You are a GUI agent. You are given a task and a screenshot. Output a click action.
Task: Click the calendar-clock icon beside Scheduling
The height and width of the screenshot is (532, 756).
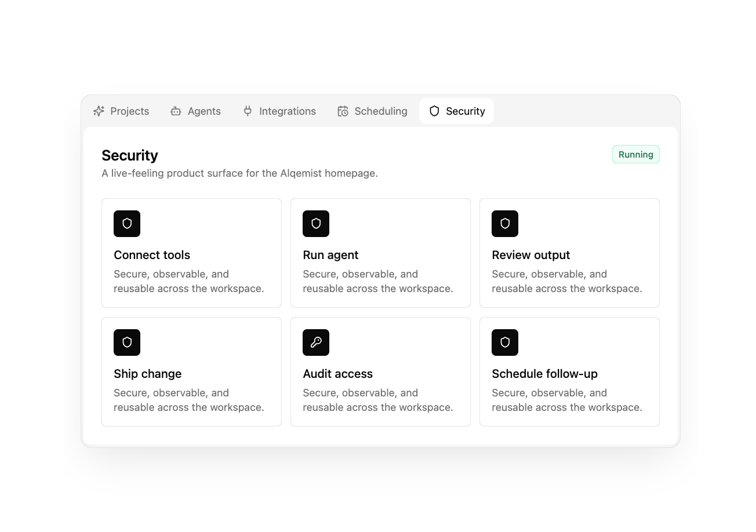(343, 111)
